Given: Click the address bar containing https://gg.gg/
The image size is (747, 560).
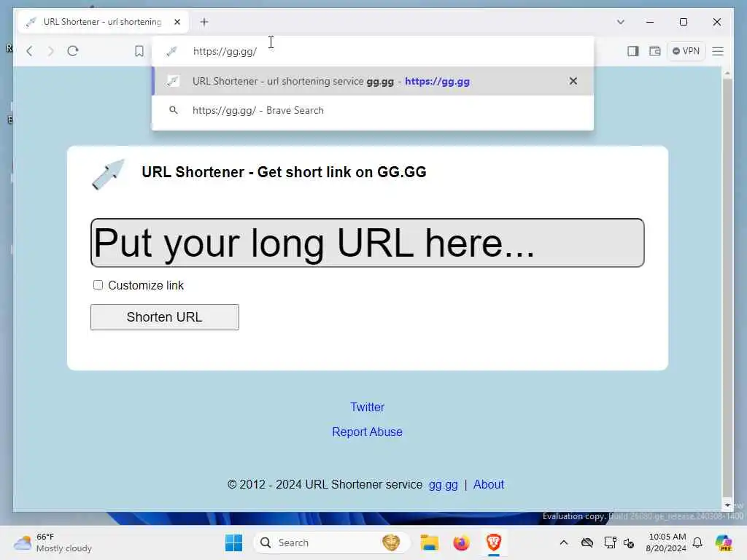Looking at the screenshot, I should (373, 52).
